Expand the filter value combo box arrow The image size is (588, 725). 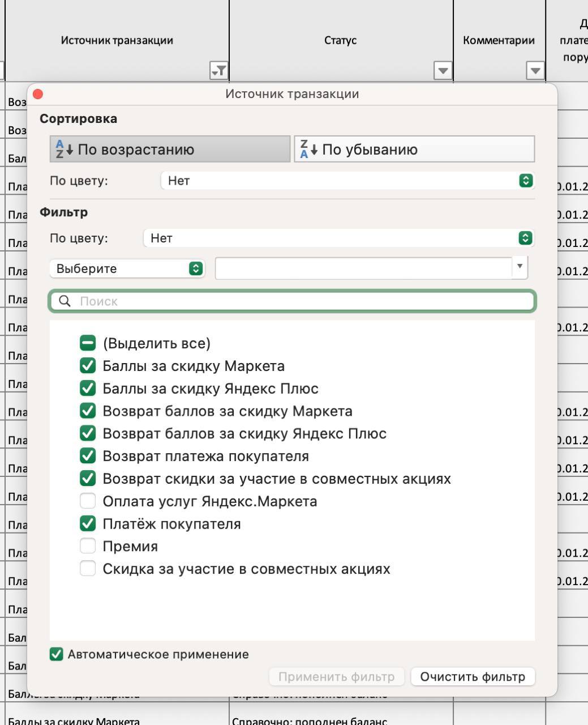pos(520,267)
